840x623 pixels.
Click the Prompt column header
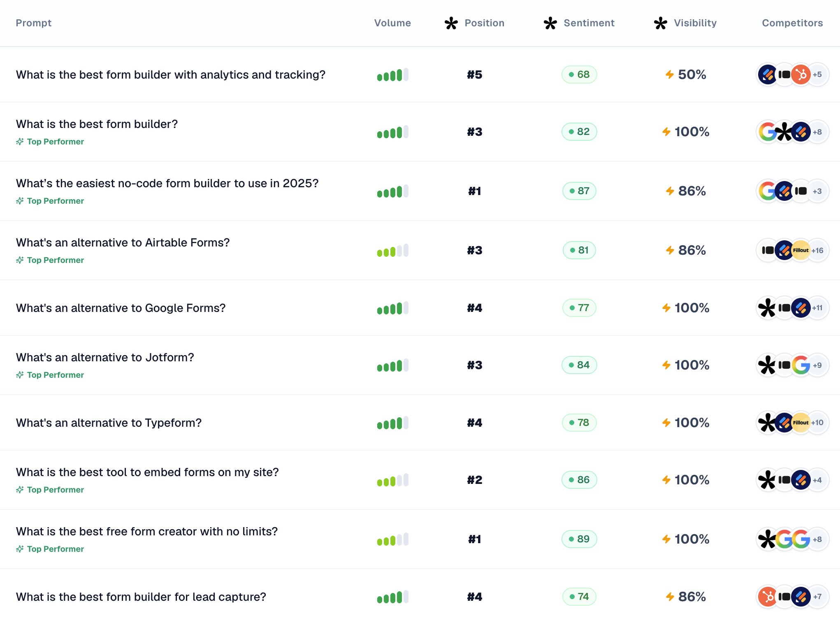coord(34,23)
